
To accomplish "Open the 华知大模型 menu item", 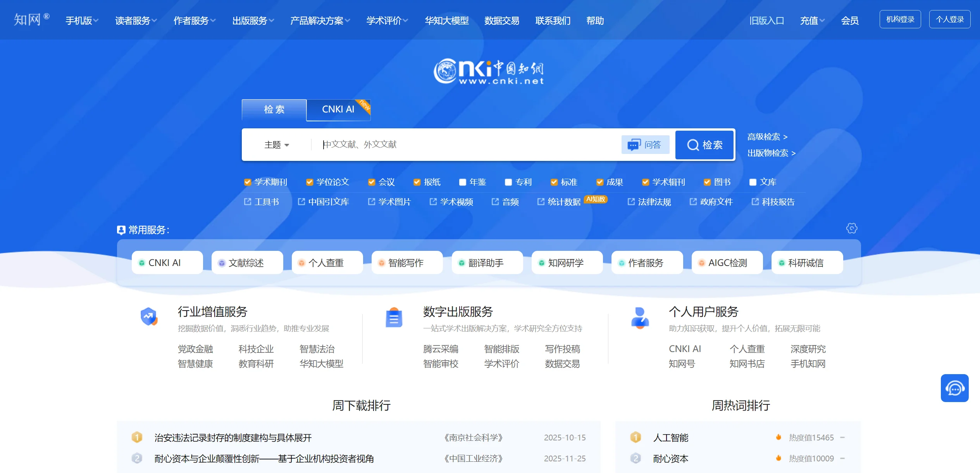I will [446, 21].
